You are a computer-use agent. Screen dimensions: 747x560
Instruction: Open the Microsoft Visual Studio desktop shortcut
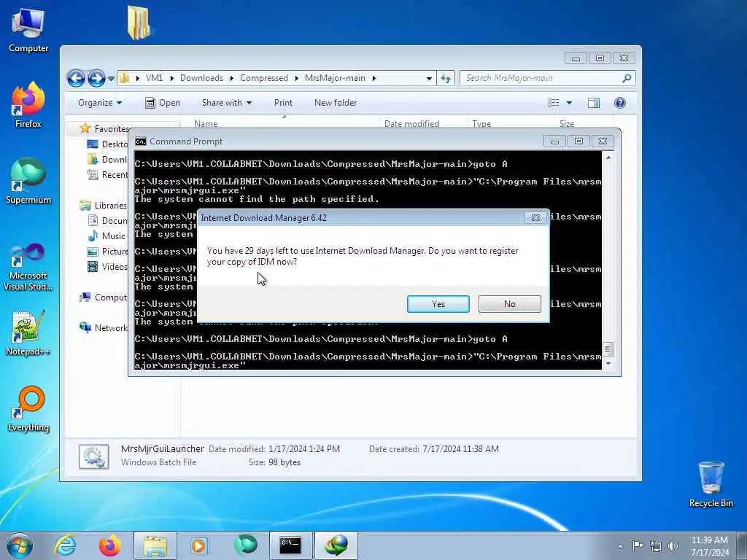[28, 267]
